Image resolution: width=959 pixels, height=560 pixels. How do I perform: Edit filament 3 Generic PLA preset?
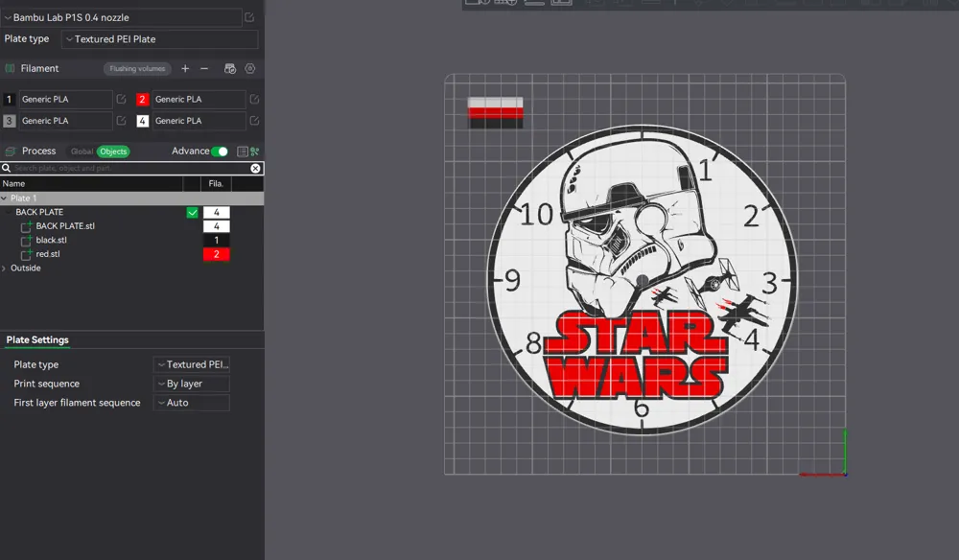pos(121,121)
